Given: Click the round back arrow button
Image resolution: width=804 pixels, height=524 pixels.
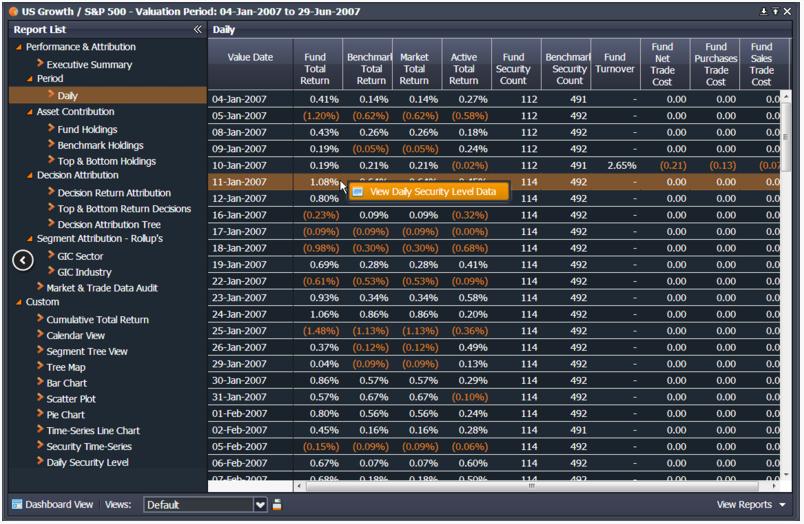Looking at the screenshot, I should [24, 261].
